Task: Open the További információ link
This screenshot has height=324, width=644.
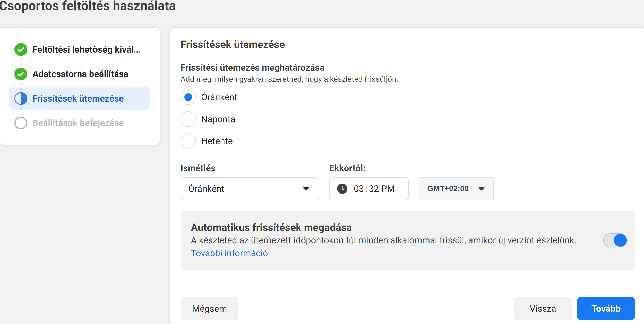Action: pos(229,253)
